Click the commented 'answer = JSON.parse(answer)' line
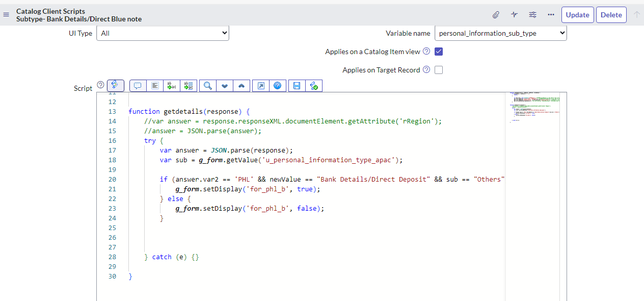 [203, 131]
